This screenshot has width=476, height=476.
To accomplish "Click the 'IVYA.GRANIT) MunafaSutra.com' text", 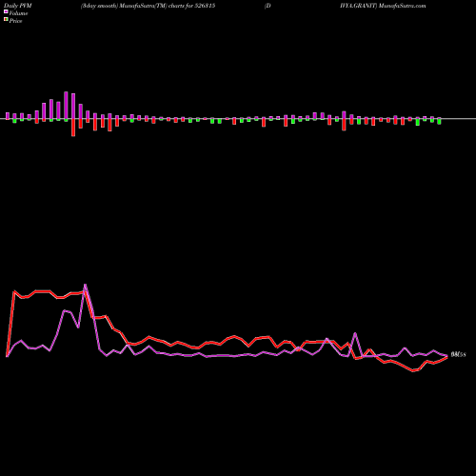I will pos(383,6).
